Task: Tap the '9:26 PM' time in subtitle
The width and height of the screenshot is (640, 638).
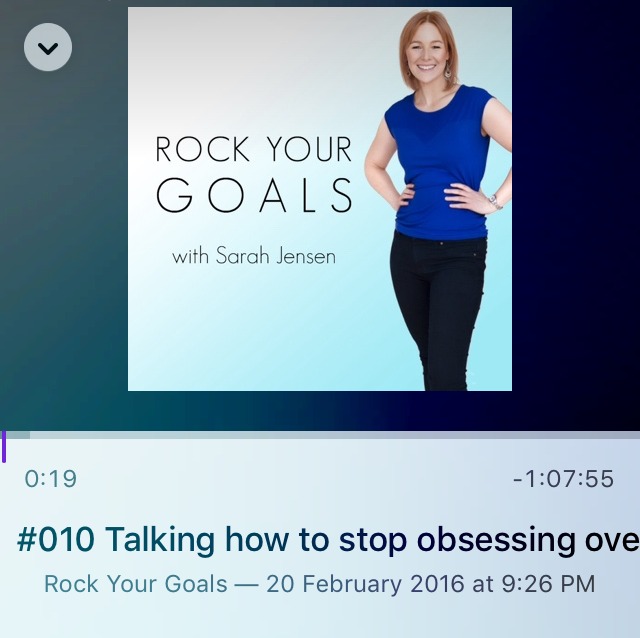Action: pos(548,584)
